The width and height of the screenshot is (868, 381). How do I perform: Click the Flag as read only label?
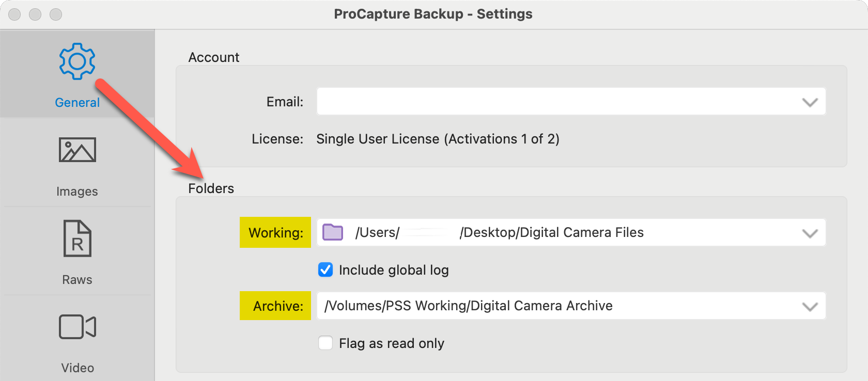click(392, 343)
